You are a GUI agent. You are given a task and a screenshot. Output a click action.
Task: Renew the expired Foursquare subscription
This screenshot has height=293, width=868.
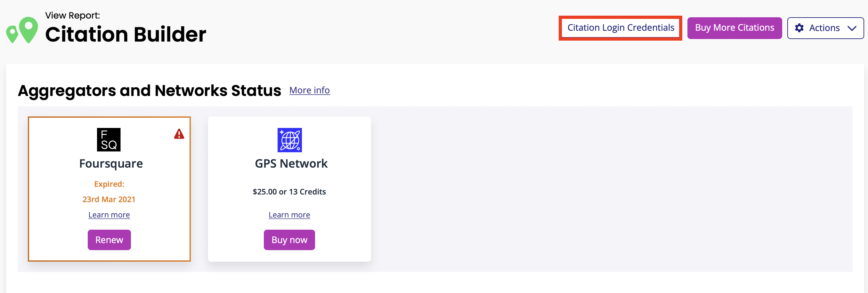(109, 240)
